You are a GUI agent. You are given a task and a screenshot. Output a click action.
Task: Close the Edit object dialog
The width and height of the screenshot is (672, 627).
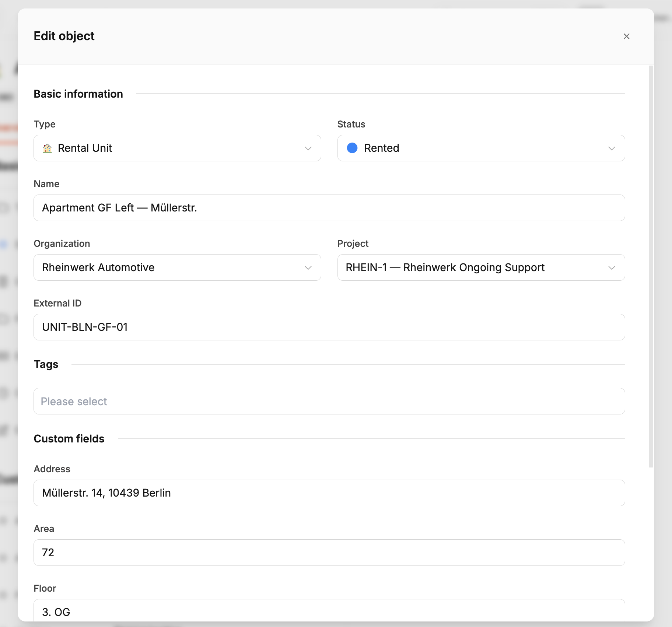coord(626,36)
